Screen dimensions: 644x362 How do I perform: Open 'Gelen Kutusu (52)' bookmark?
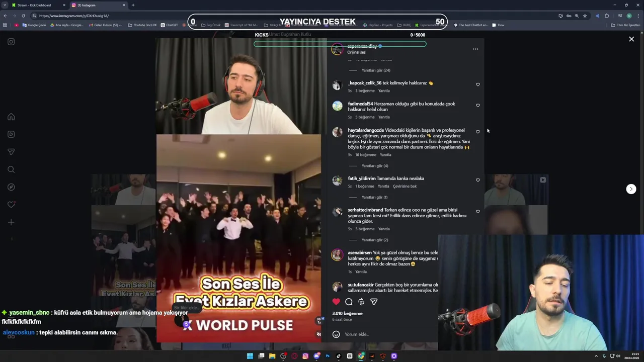click(x=105, y=25)
